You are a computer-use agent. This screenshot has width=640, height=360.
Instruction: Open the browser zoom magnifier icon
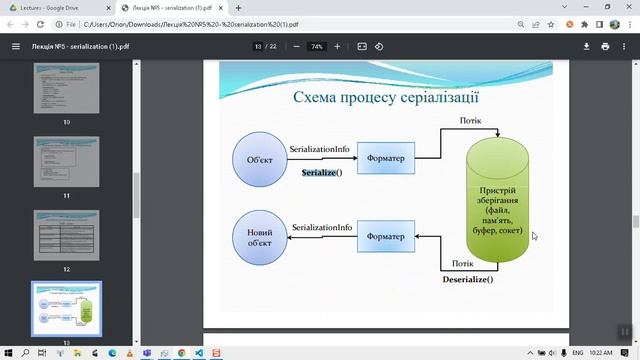(520, 24)
